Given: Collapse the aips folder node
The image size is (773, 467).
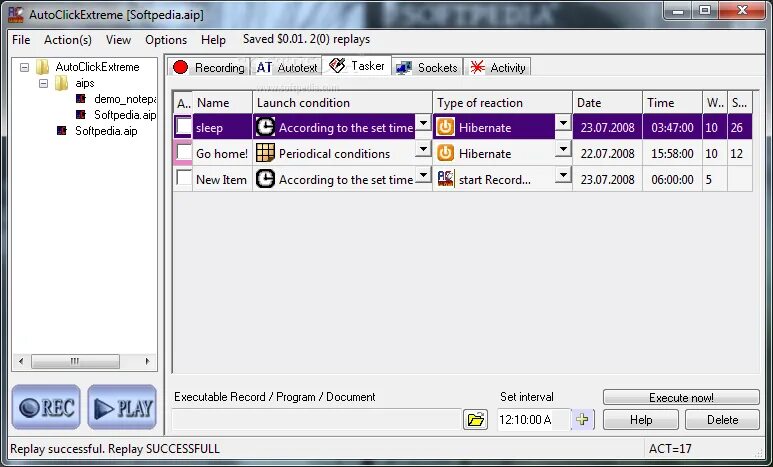Looking at the screenshot, I should point(43,83).
